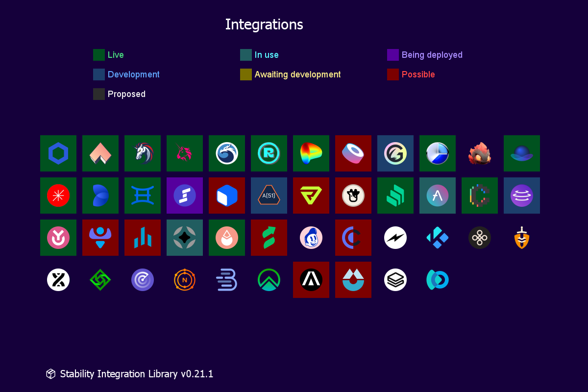Click the red circle with white asterisk
Screen dimensions: 588x392
click(58, 196)
